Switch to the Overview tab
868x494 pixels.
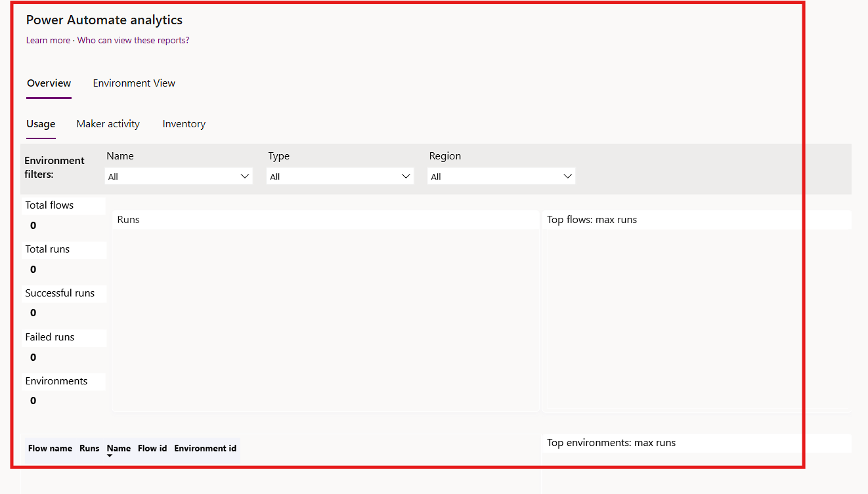[49, 83]
